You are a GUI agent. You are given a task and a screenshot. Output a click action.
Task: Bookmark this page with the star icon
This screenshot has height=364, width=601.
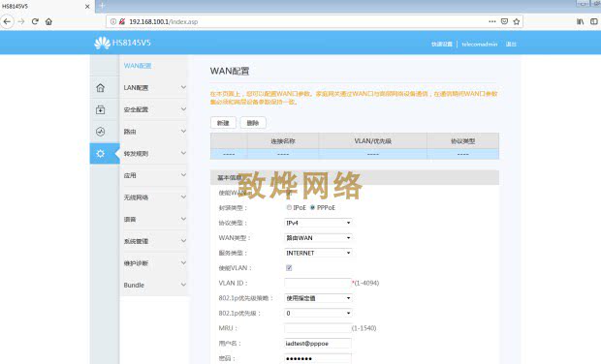click(517, 21)
